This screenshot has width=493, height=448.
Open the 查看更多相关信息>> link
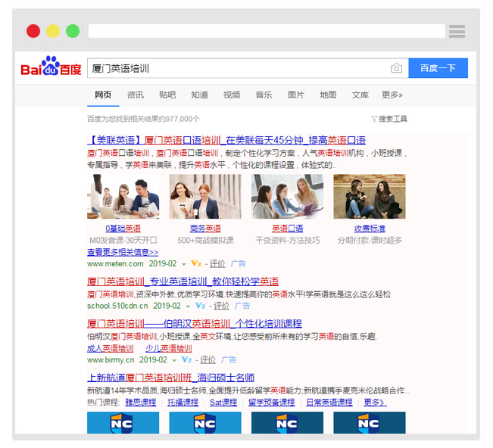coord(123,252)
